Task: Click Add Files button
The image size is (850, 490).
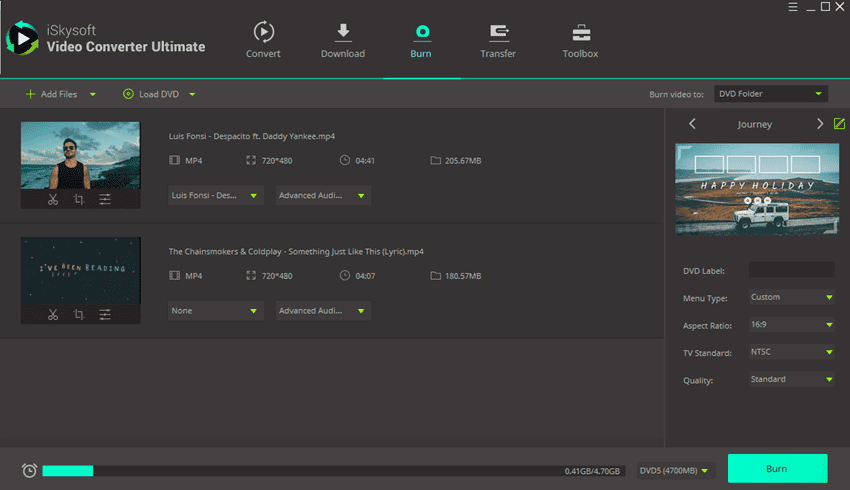Action: point(58,94)
